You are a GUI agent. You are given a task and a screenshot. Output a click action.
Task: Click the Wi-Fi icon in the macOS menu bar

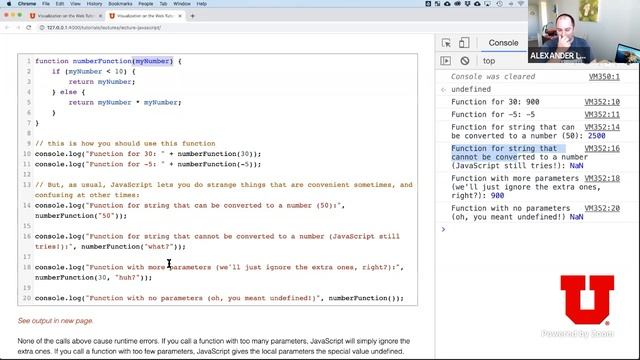click(521, 4)
